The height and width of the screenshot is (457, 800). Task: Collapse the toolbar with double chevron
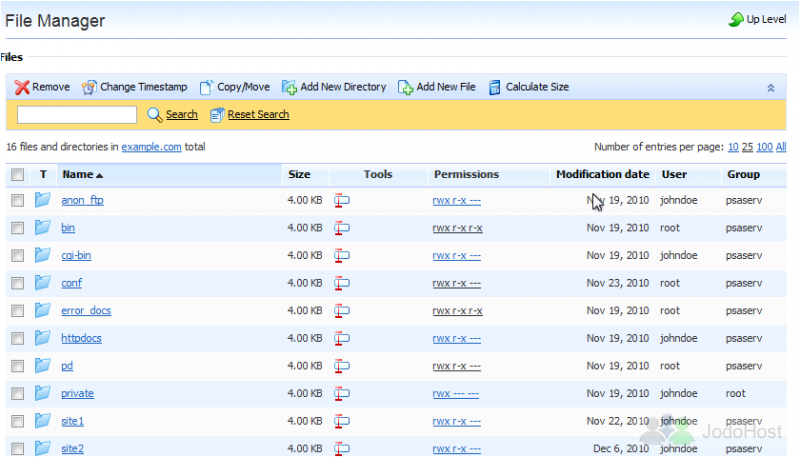pyautogui.click(x=770, y=88)
